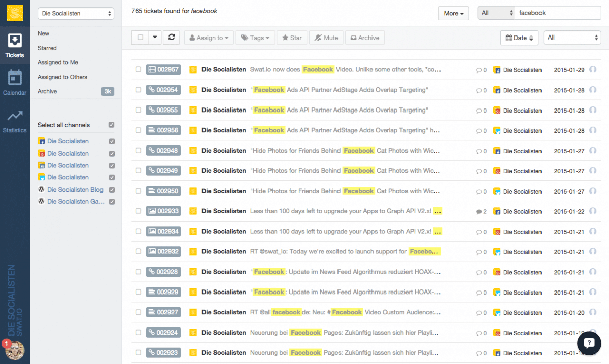The height and width of the screenshot is (364, 609).
Task: Click the Archive button in the toolbar
Action: click(x=364, y=38)
